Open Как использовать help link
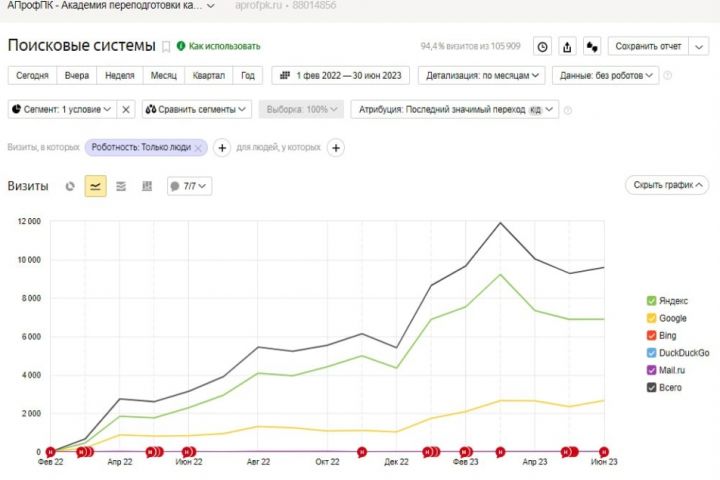 pos(224,46)
